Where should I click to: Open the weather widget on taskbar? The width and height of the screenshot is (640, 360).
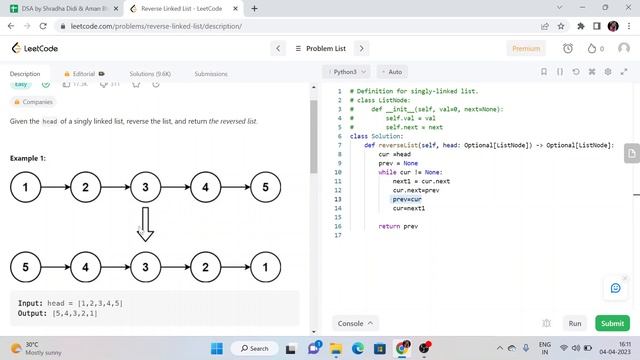37,348
